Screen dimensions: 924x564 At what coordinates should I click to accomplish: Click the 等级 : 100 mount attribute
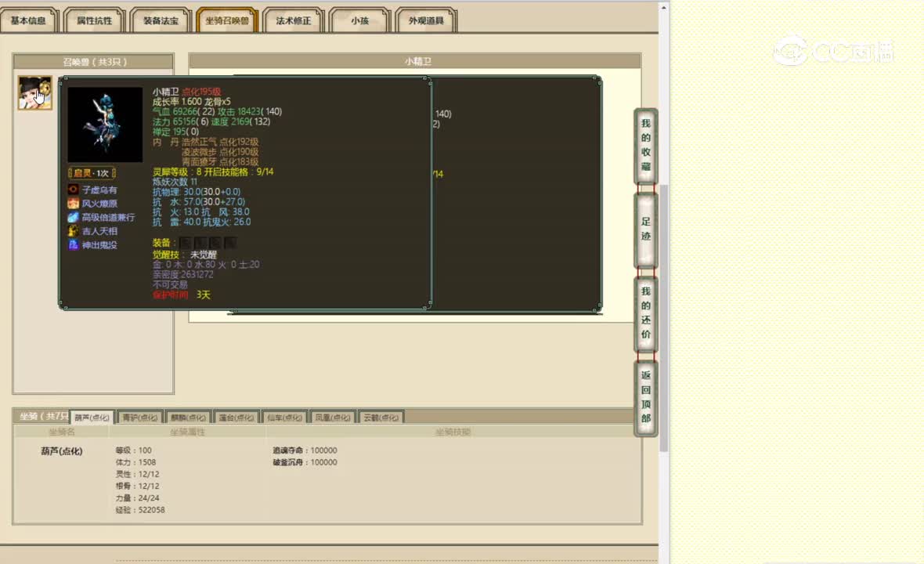click(133, 450)
